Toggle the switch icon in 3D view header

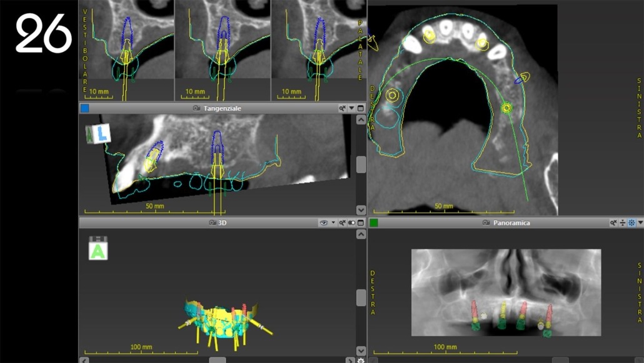click(351, 223)
